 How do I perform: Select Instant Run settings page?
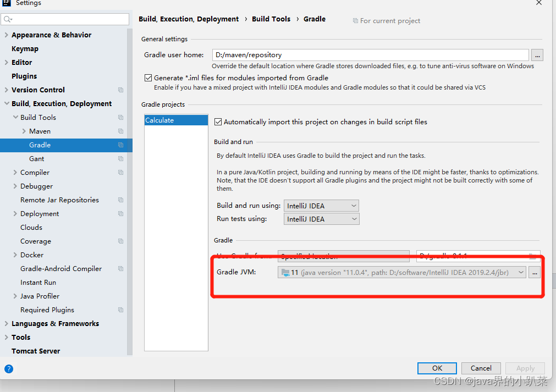tap(38, 283)
